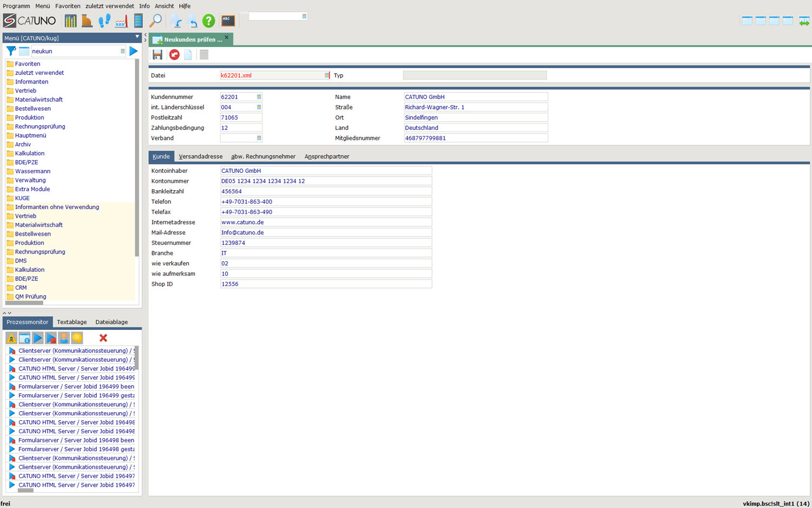Screen dimensions: 812x508
Task: Click the red X delete icon
Action: point(103,338)
